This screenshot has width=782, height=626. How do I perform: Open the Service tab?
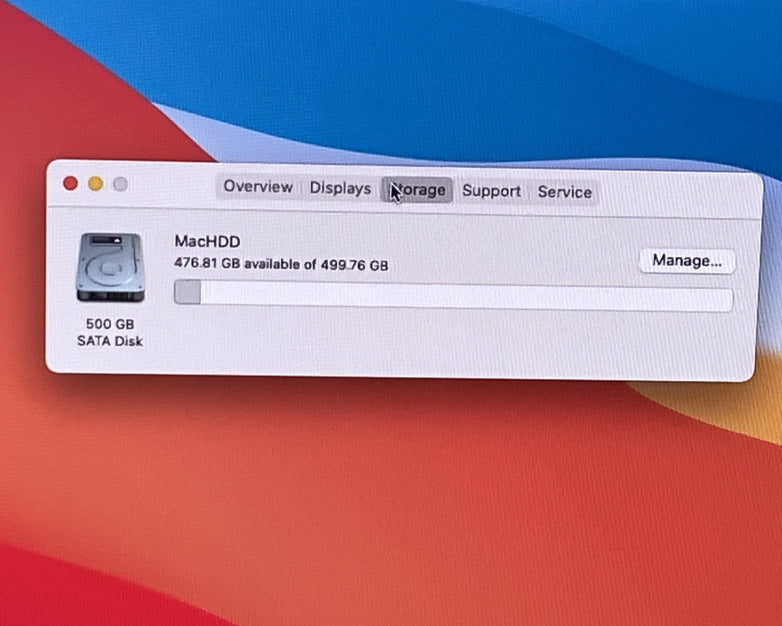(x=564, y=192)
